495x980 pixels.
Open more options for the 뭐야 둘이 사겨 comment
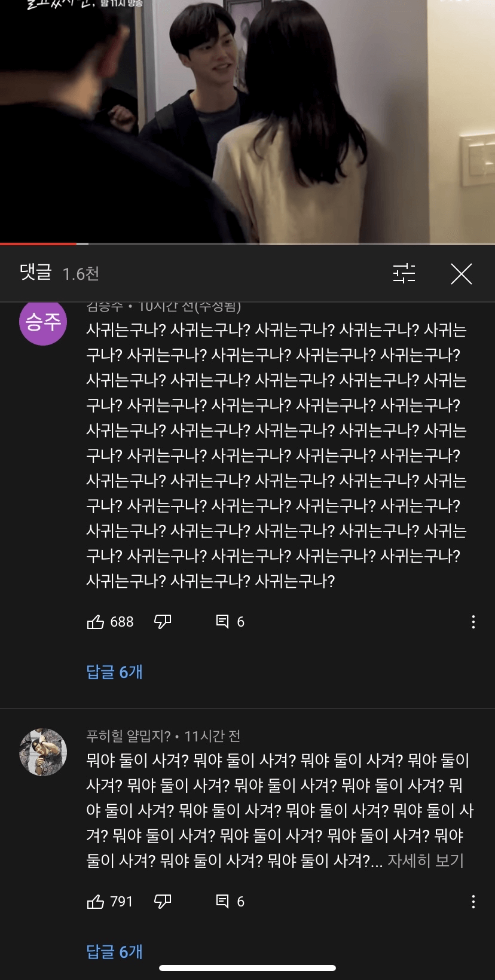click(x=473, y=902)
